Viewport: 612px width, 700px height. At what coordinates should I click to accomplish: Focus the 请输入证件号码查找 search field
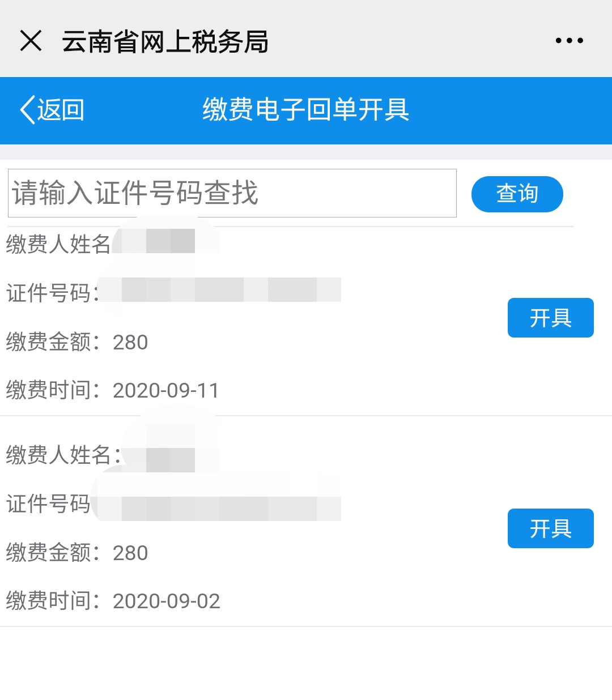click(232, 193)
